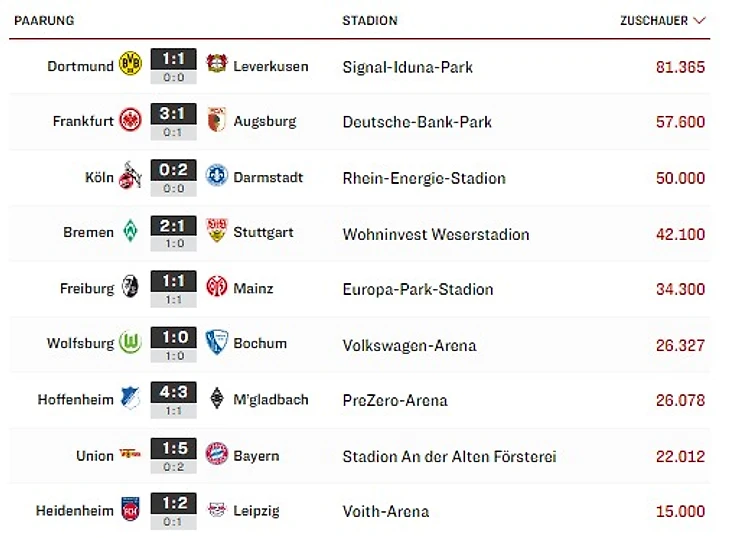The height and width of the screenshot is (538, 730).
Task: Click the Eintracht Frankfurt eagle logo
Action: (130, 121)
